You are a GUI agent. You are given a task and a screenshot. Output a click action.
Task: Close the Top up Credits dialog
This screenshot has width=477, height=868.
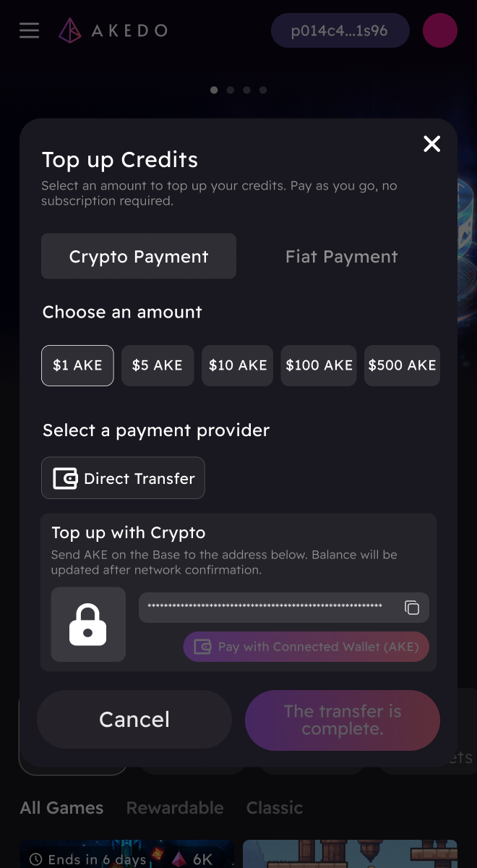click(431, 144)
